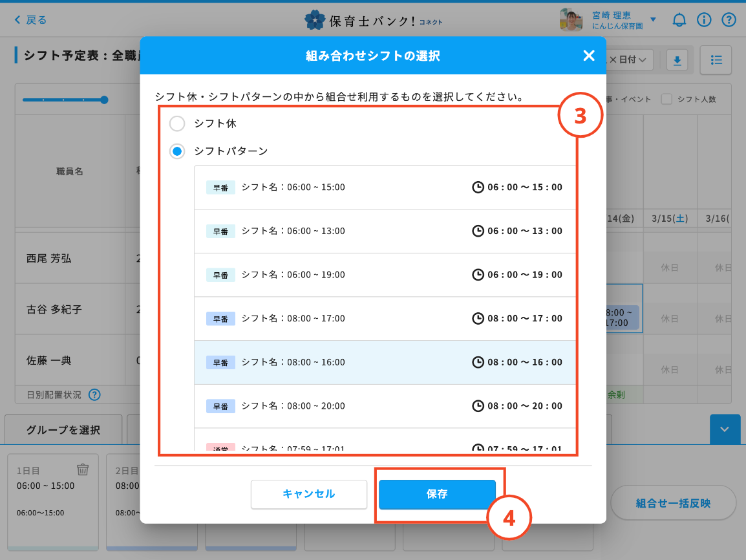Open the help question mark icon
The height and width of the screenshot is (560, 746).
pyautogui.click(x=729, y=20)
